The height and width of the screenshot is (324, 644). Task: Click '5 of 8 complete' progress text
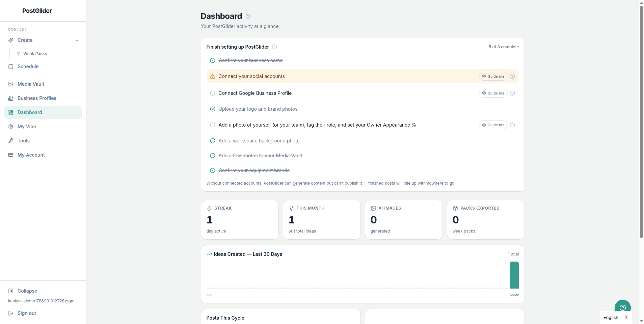(504, 47)
